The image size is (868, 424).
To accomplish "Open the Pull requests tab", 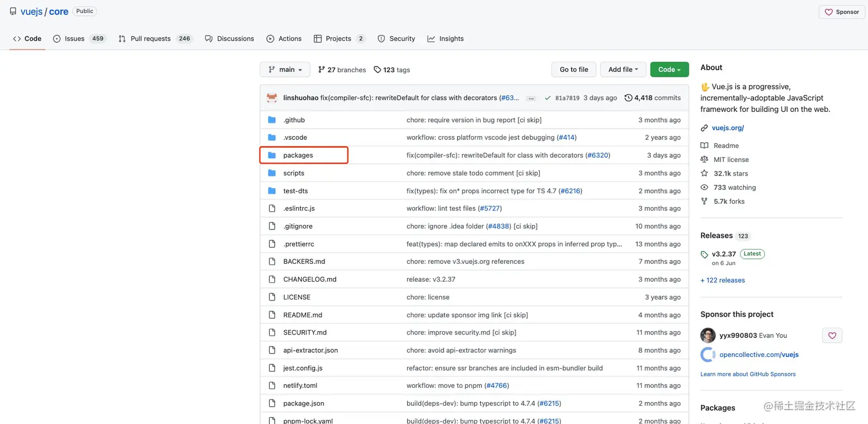I will point(155,38).
